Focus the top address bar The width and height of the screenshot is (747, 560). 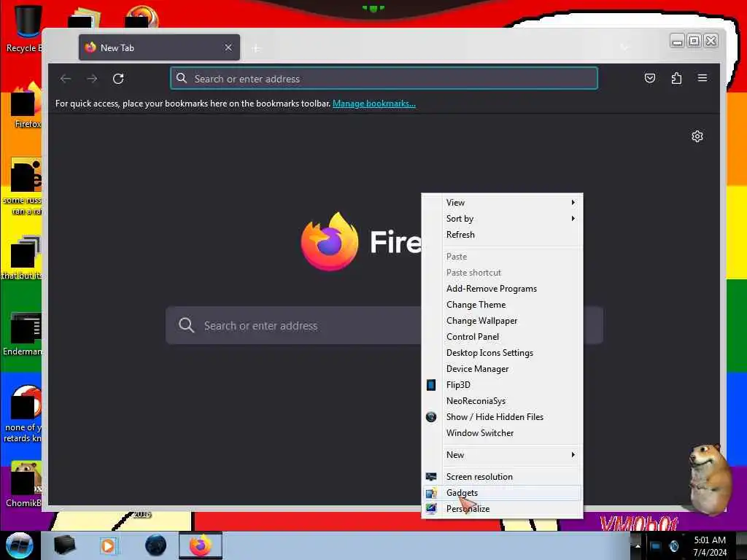click(384, 79)
